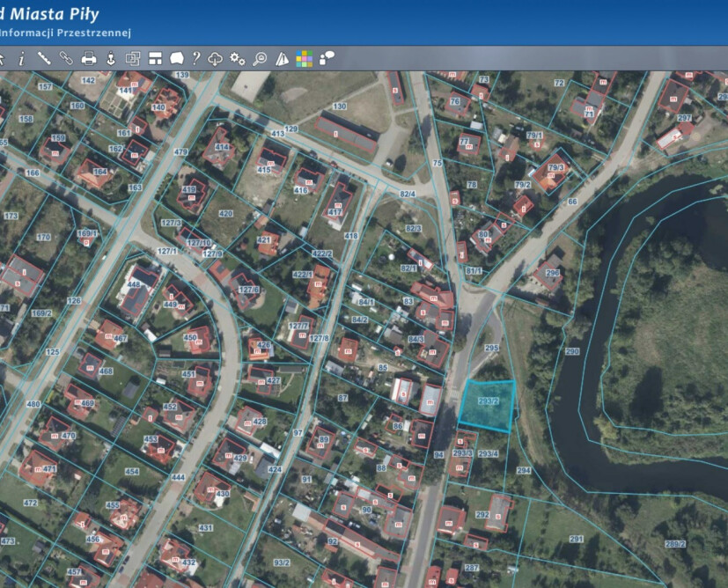The image size is (728, 588).
Task: Open the overlapping layers window icon
Action: [x=133, y=59]
